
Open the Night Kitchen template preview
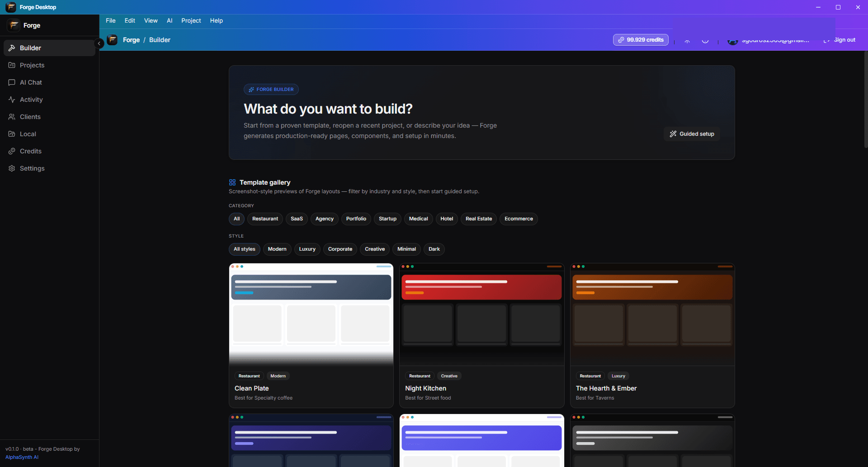click(482, 315)
